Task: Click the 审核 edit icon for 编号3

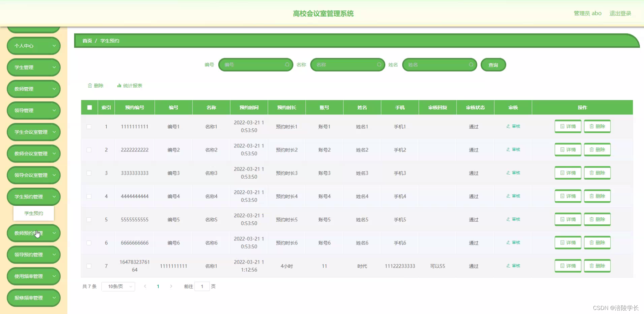Action: point(513,173)
